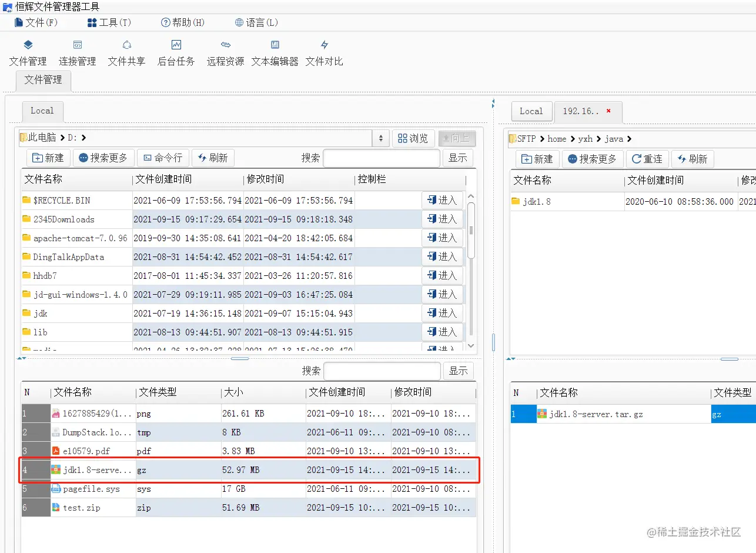Image resolution: width=756 pixels, height=553 pixels.
Task: Click the folder icon beside $RECYCLE.BIN
Action: pyautogui.click(x=26, y=200)
